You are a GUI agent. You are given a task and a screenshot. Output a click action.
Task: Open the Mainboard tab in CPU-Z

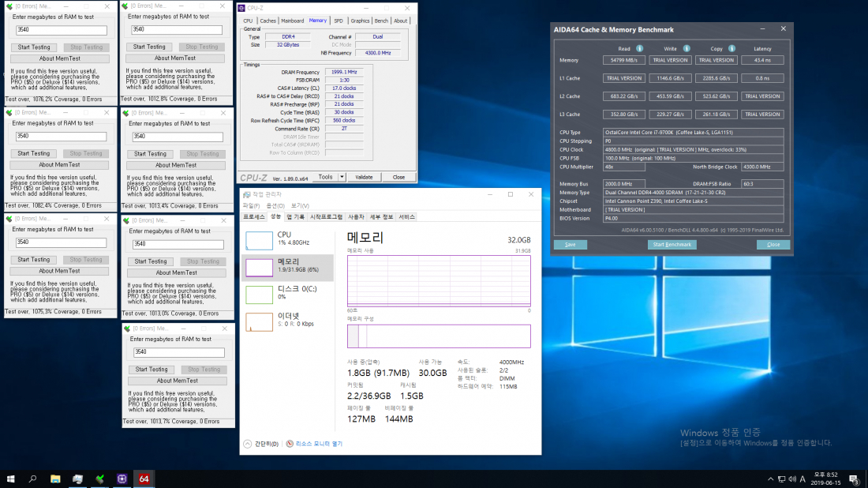[292, 21]
